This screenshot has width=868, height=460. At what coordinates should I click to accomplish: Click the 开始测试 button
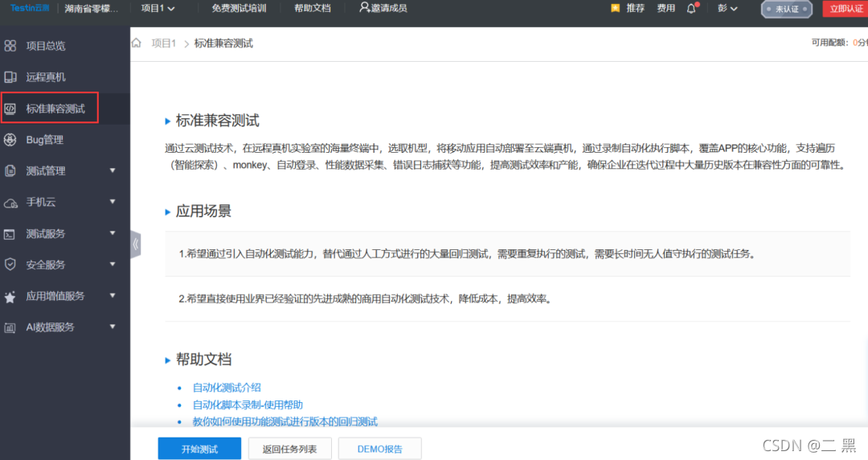[199, 449]
